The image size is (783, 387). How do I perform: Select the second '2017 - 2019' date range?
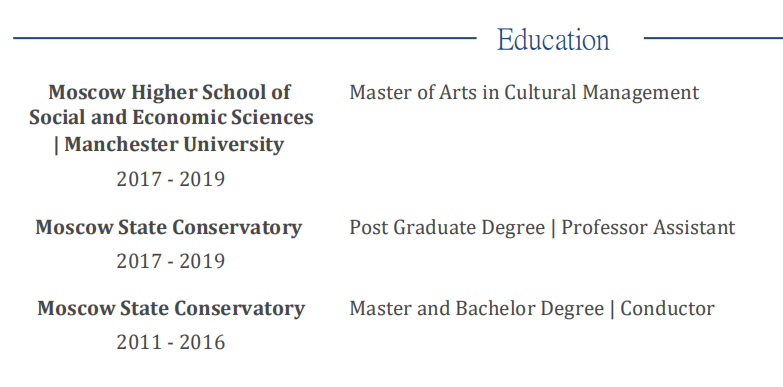click(x=171, y=261)
